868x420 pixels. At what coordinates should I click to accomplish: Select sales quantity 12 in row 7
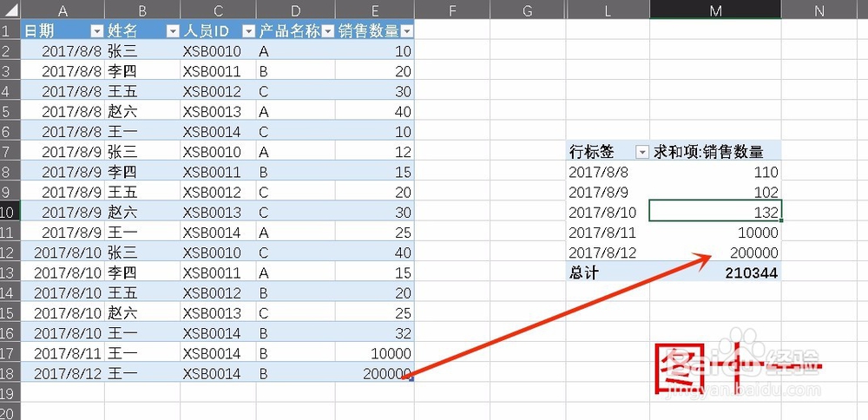coord(375,152)
